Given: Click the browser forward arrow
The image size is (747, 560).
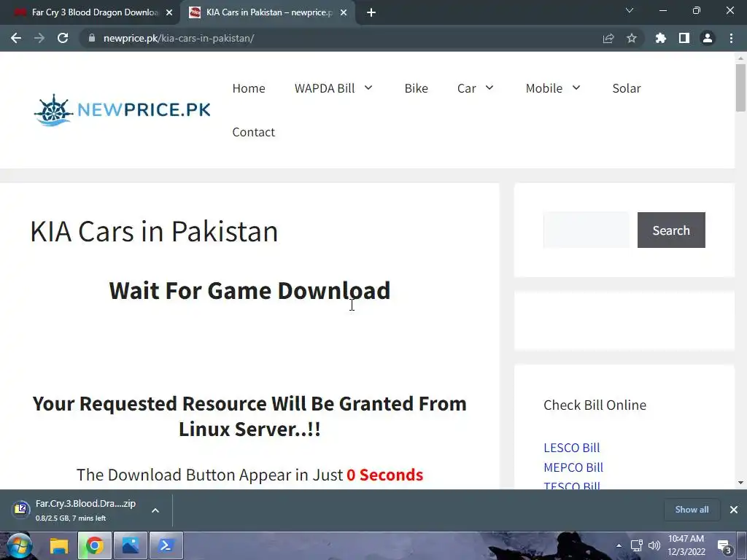Looking at the screenshot, I should (39, 38).
